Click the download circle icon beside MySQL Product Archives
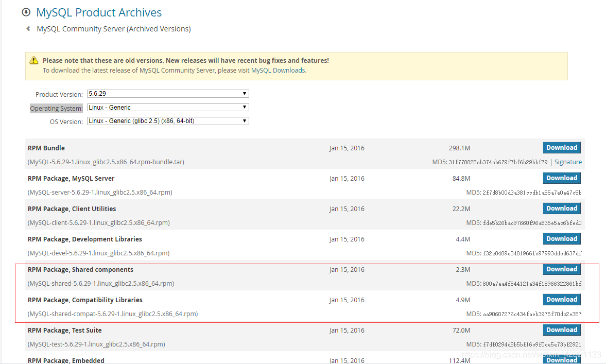The width and height of the screenshot is (606, 364). coord(26,12)
